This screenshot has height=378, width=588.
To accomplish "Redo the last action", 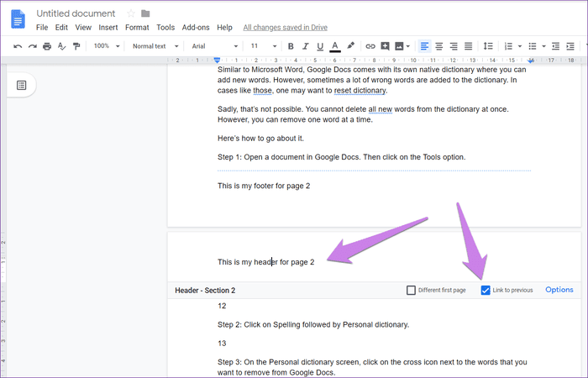I will point(33,46).
